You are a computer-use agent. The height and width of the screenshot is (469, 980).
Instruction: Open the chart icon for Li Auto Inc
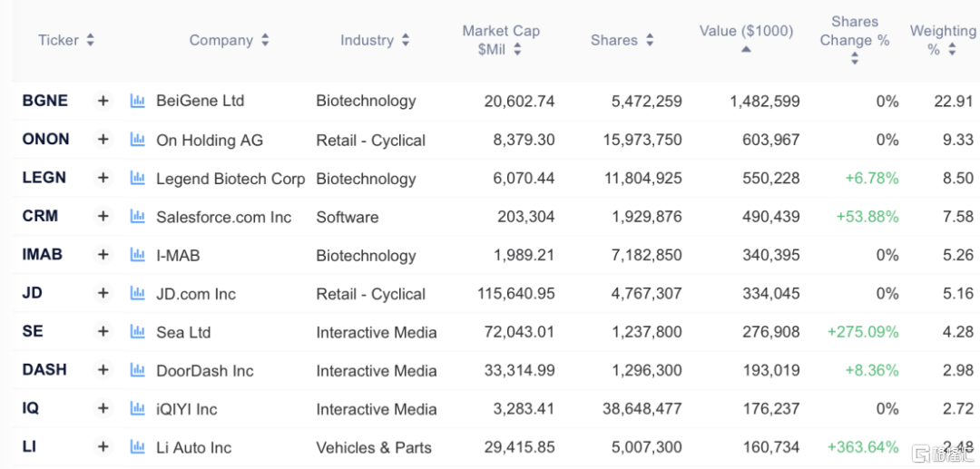(138, 446)
